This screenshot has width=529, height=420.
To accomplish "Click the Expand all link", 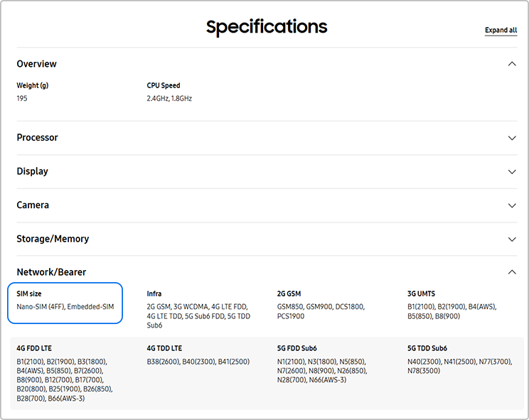I will pyautogui.click(x=501, y=31).
